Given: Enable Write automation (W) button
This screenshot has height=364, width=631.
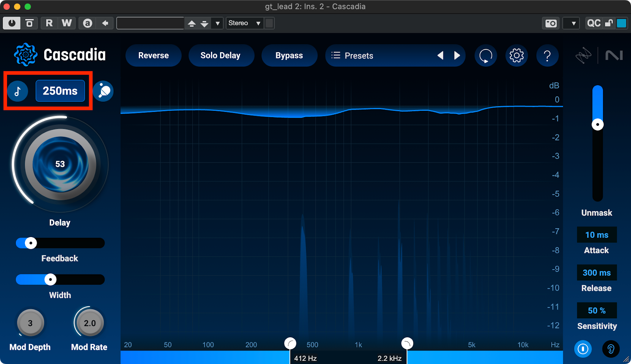Looking at the screenshot, I should pyautogui.click(x=67, y=23).
